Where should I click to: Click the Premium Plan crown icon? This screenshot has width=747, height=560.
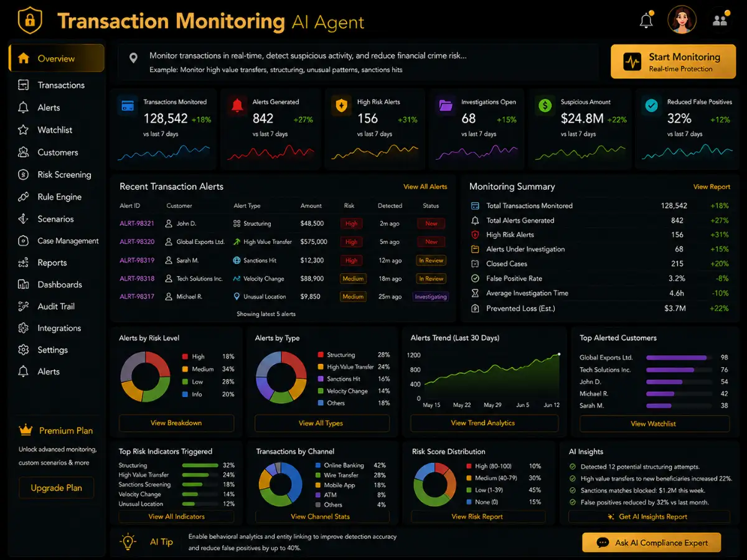[x=26, y=430]
